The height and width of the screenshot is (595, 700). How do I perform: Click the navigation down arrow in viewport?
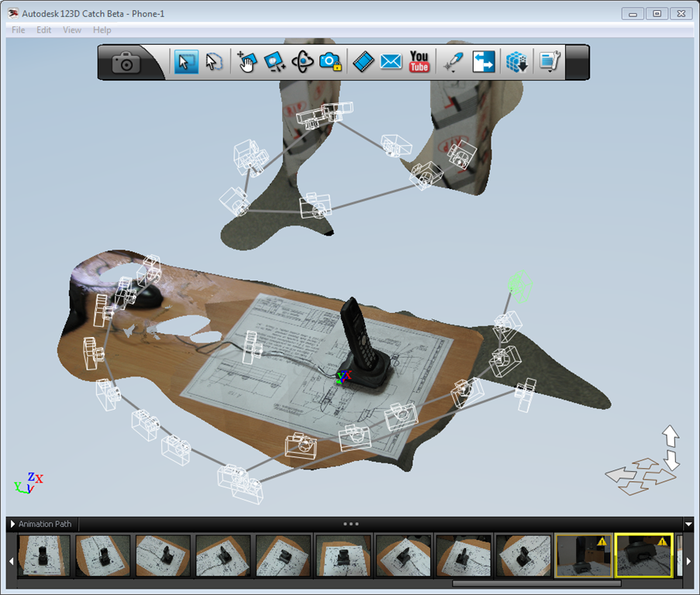(x=671, y=460)
